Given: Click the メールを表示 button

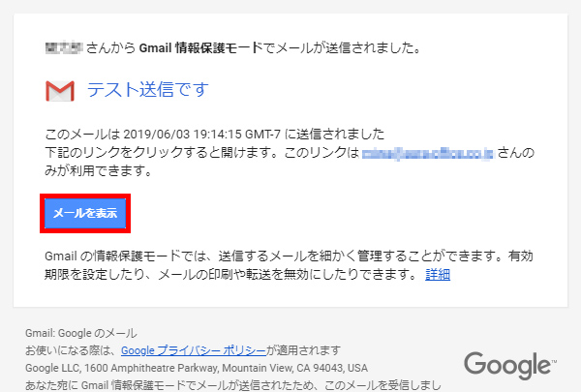Looking at the screenshot, I should click(85, 213).
